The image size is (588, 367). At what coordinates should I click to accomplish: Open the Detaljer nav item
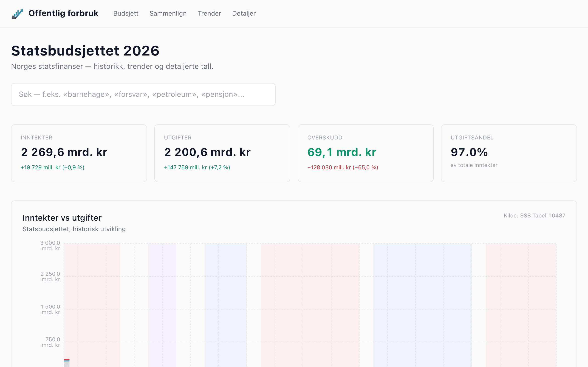[x=244, y=14]
